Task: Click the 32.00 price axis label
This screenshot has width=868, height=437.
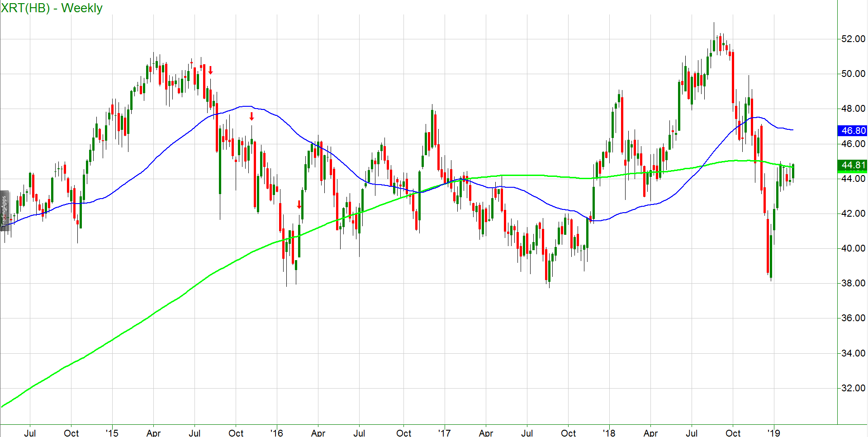Action: pos(853,388)
